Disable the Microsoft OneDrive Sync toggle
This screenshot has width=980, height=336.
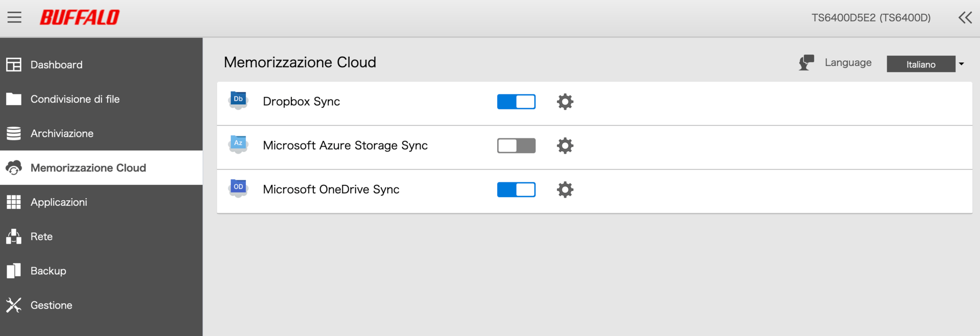(517, 189)
